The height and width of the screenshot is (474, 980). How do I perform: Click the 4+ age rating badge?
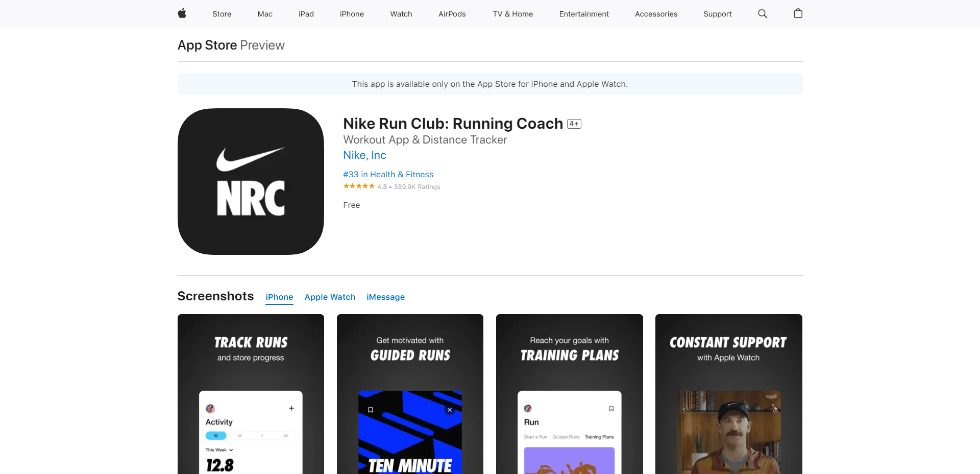tap(574, 124)
